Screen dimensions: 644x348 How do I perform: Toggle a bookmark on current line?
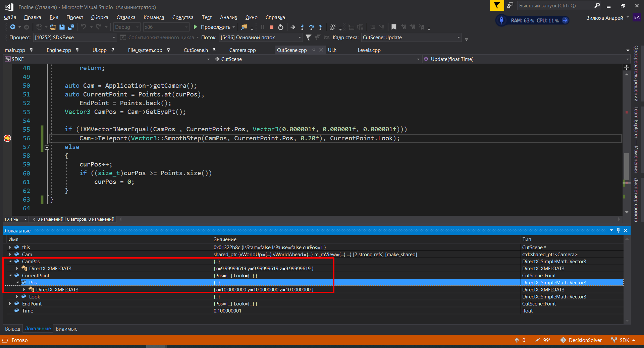pos(394,27)
